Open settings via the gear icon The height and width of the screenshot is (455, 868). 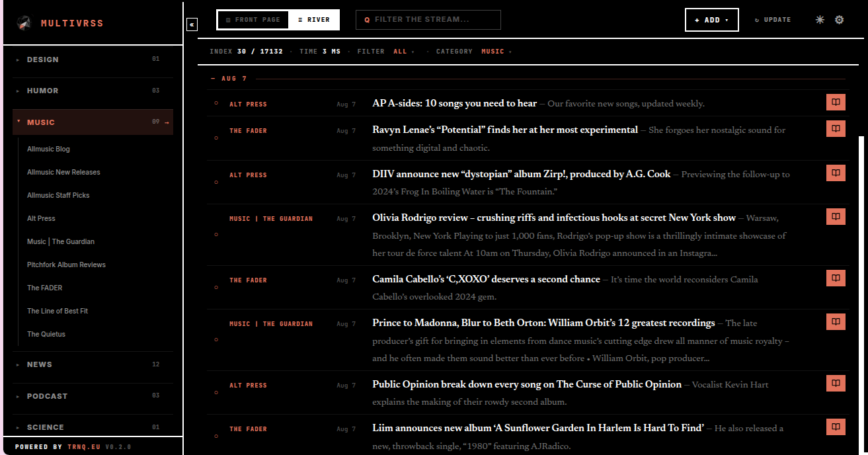[x=839, y=20]
